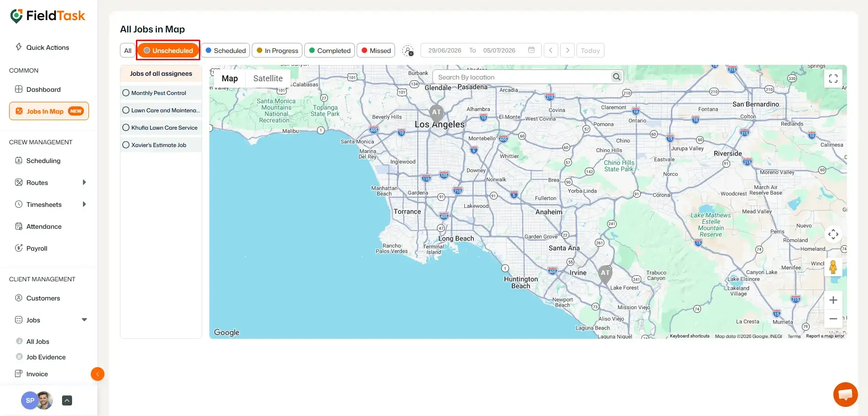
Task: Go to next date range
Action: (x=567, y=50)
